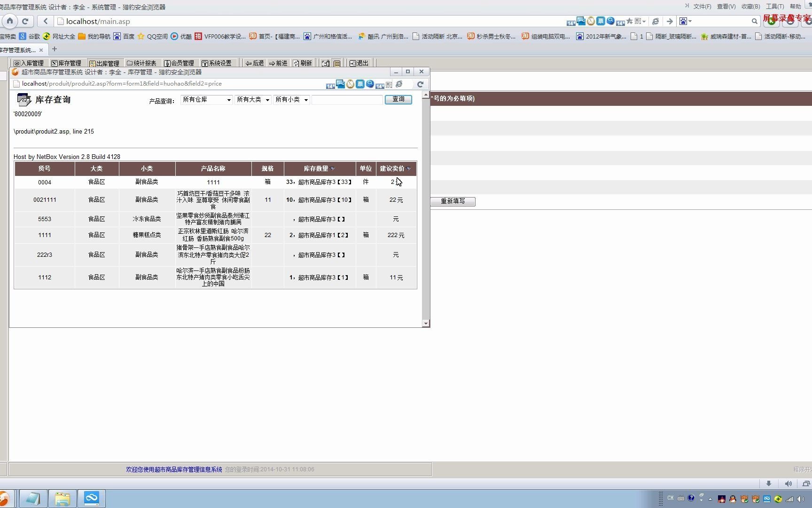Open the 系统设置 menu in main window
812x508 pixels.
(217, 63)
